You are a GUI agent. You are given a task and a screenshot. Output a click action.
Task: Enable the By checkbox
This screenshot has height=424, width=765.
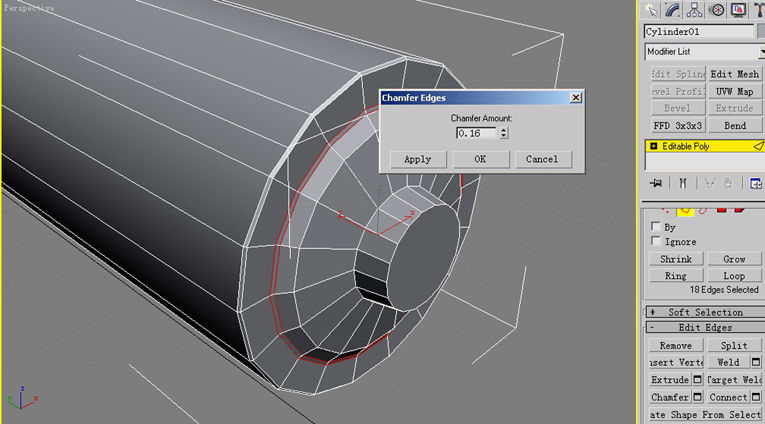656,226
